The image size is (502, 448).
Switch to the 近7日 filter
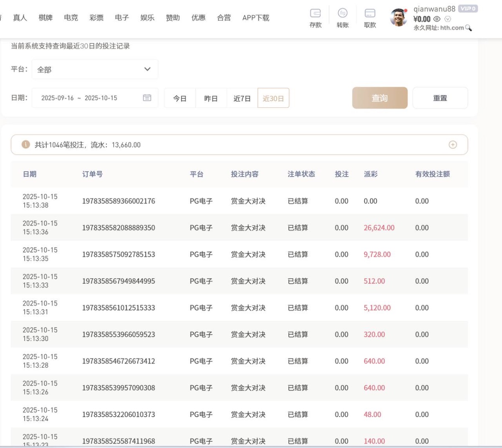242,97
